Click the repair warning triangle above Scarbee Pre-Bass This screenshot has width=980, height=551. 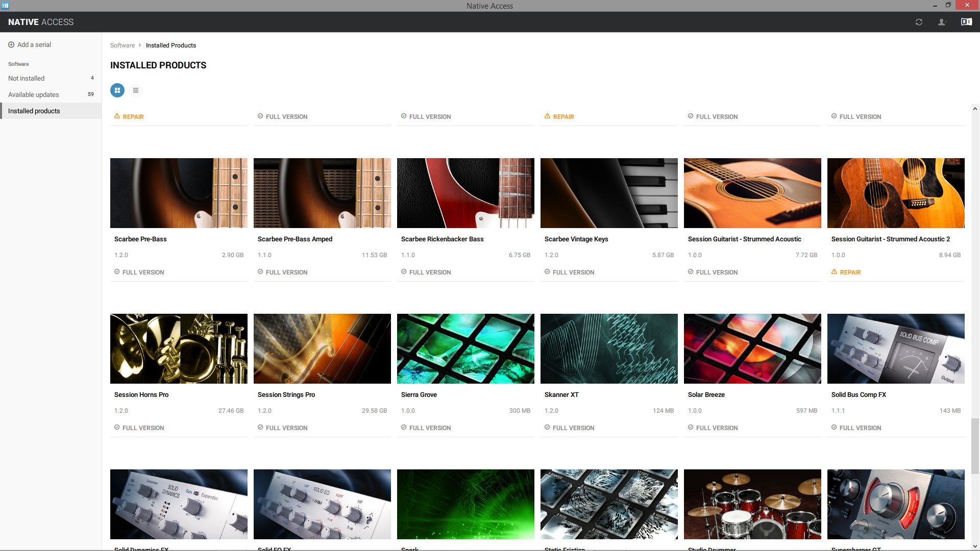(x=117, y=116)
